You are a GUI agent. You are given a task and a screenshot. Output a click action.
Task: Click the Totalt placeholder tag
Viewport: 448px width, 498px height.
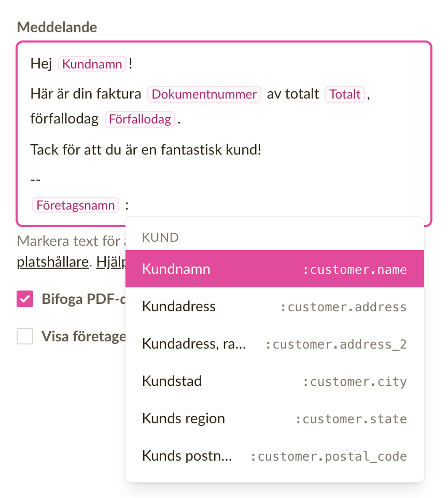(345, 94)
